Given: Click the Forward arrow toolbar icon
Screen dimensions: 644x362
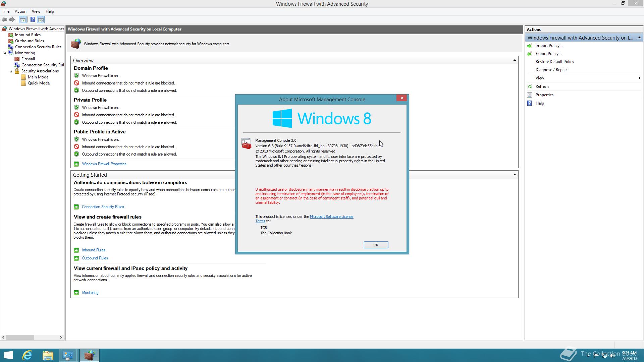Looking at the screenshot, I should [12, 19].
